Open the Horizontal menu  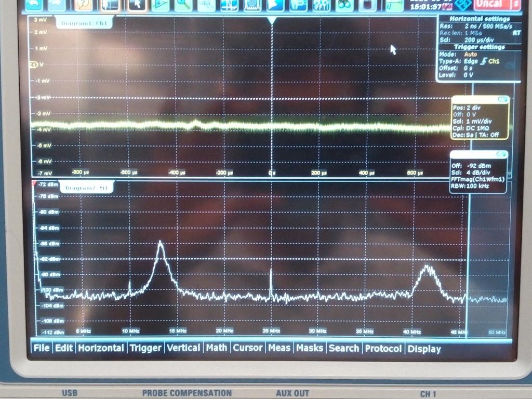101,348
